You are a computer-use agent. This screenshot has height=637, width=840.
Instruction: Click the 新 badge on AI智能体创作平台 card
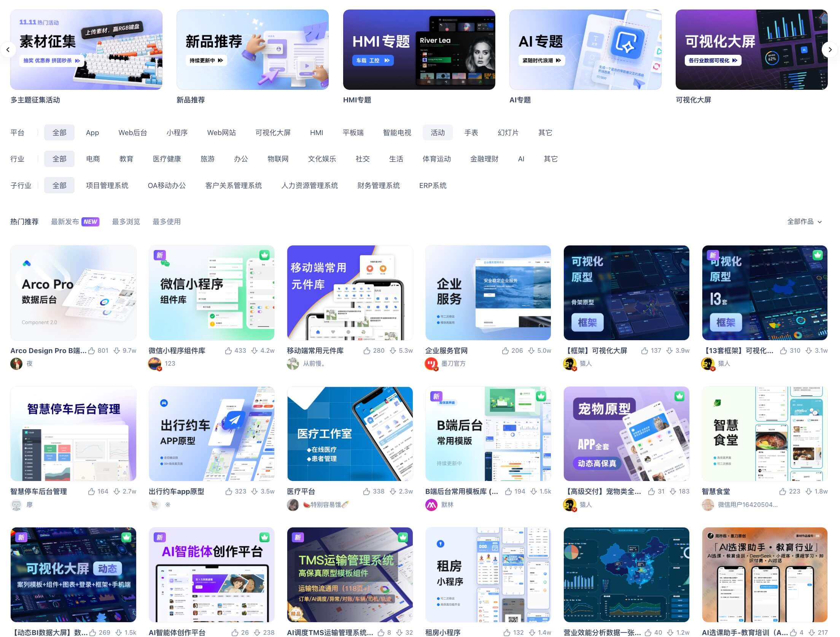[160, 537]
